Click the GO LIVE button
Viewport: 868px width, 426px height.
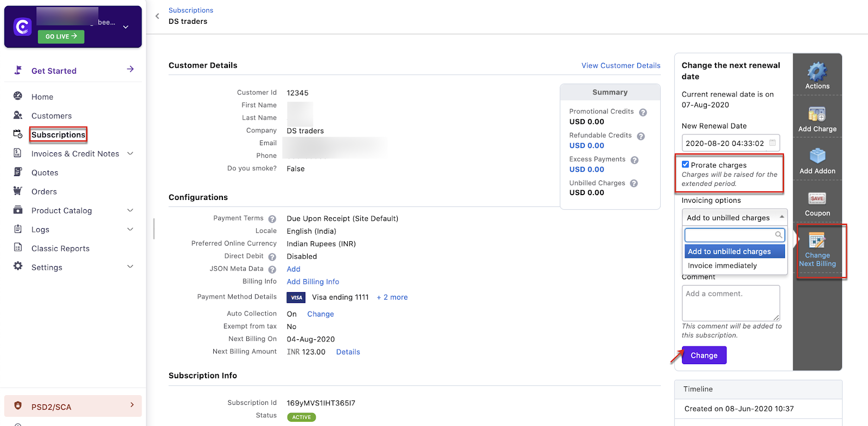tap(61, 36)
